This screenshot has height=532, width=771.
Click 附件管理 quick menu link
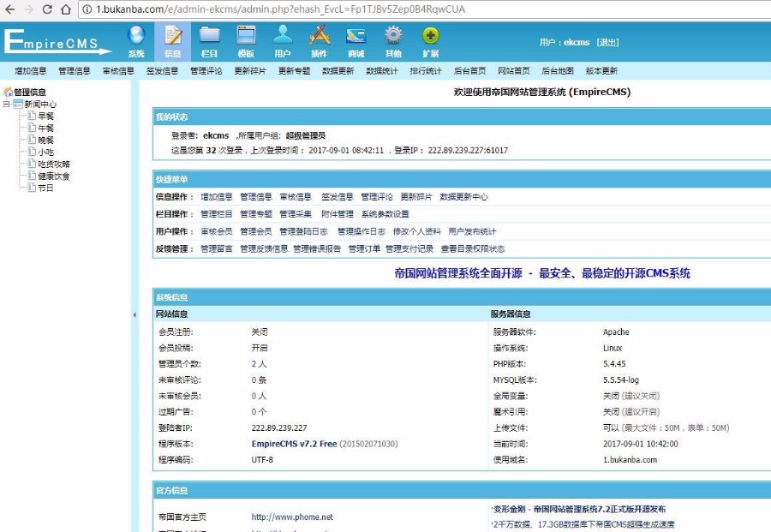pyautogui.click(x=338, y=214)
